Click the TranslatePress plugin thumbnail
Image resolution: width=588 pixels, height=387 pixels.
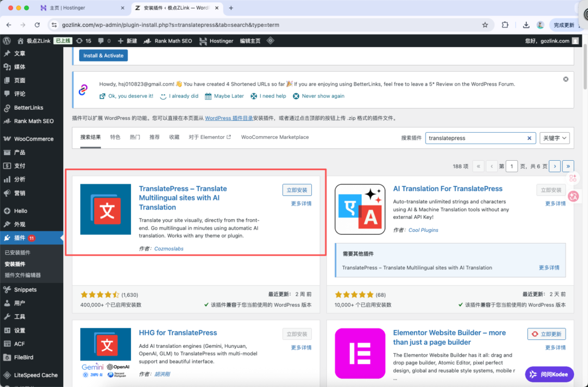(x=106, y=209)
